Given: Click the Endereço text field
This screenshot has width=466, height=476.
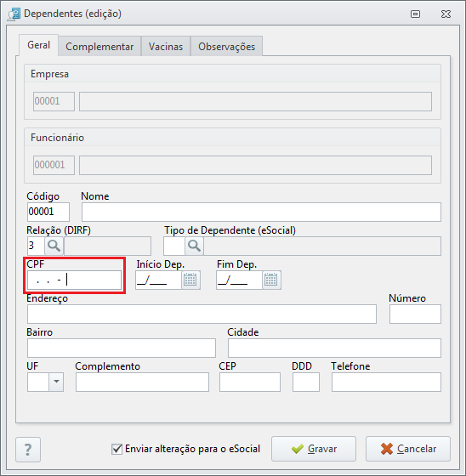Looking at the screenshot, I should click(x=202, y=314).
